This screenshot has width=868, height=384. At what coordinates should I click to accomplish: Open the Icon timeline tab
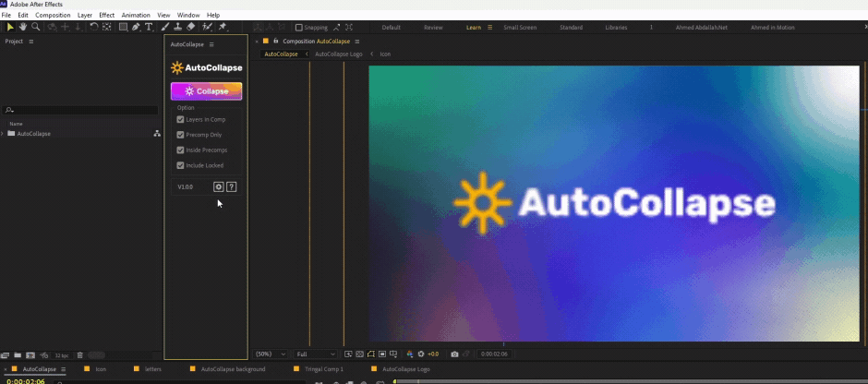[x=101, y=369]
